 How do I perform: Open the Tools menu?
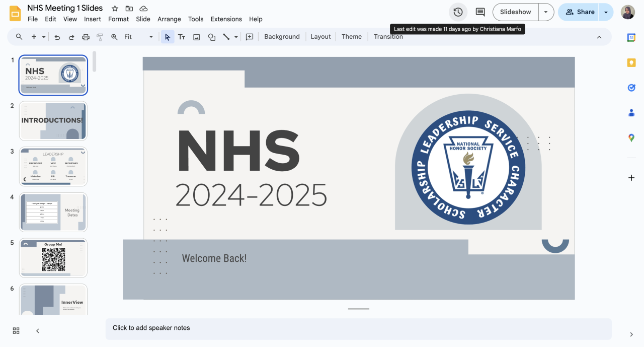click(196, 19)
